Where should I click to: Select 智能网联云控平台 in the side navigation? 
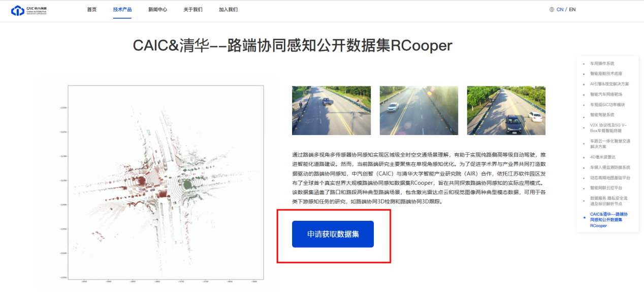606,188
